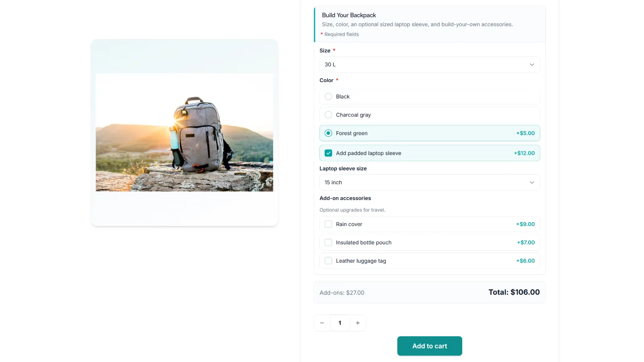The image size is (644, 362).
Task: Click the Forest green +$5.00 price
Action: click(x=525, y=133)
